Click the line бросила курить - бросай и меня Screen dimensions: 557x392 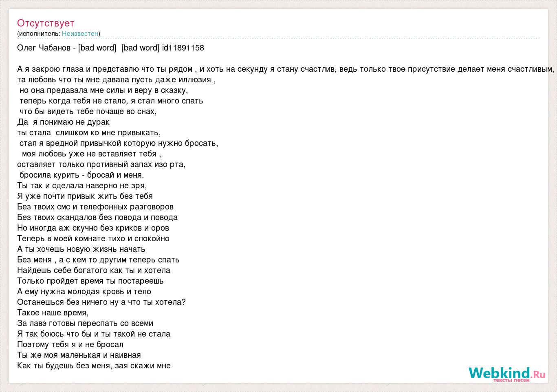click(81, 175)
